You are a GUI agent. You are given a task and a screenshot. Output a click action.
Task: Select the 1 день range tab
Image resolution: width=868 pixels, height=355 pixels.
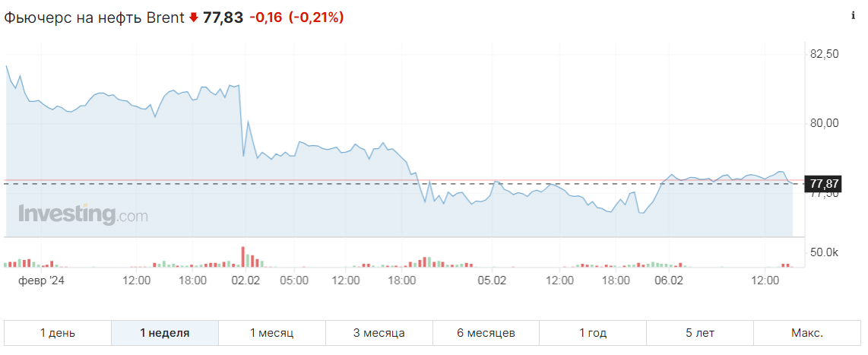click(x=58, y=334)
